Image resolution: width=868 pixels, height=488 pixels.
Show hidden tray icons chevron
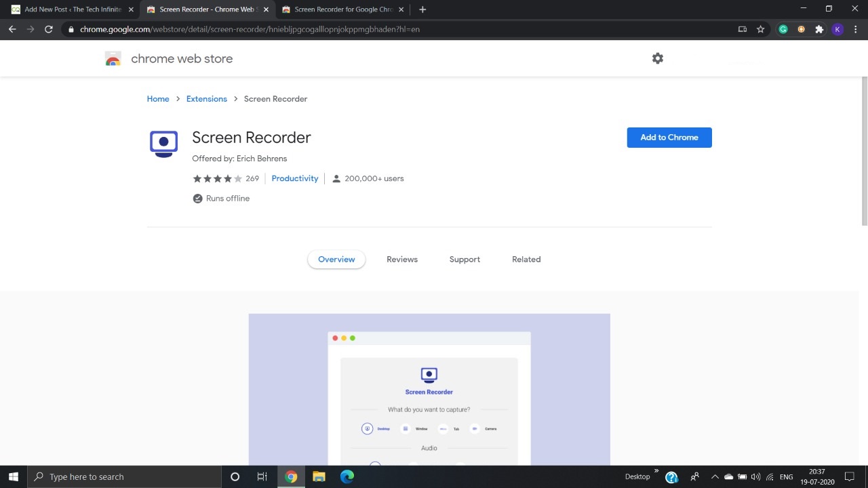pyautogui.click(x=715, y=477)
